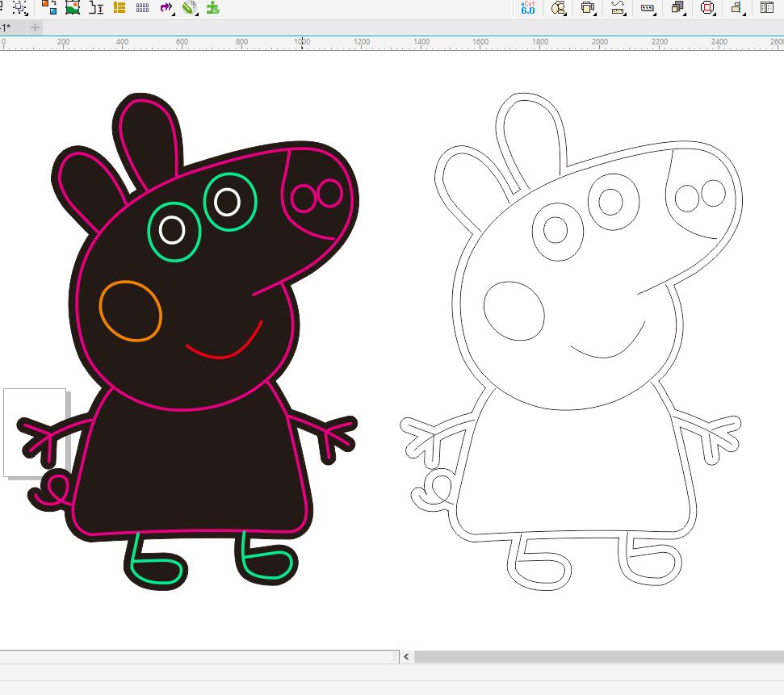Viewport: 784px width, 695px height.
Task: Select the right green shoe outline
Action: click(x=266, y=556)
